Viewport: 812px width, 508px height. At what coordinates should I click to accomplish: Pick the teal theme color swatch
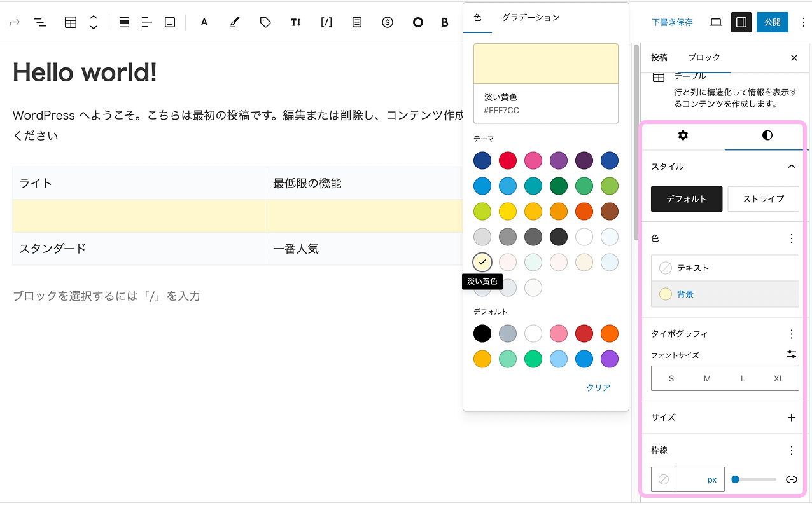533,186
